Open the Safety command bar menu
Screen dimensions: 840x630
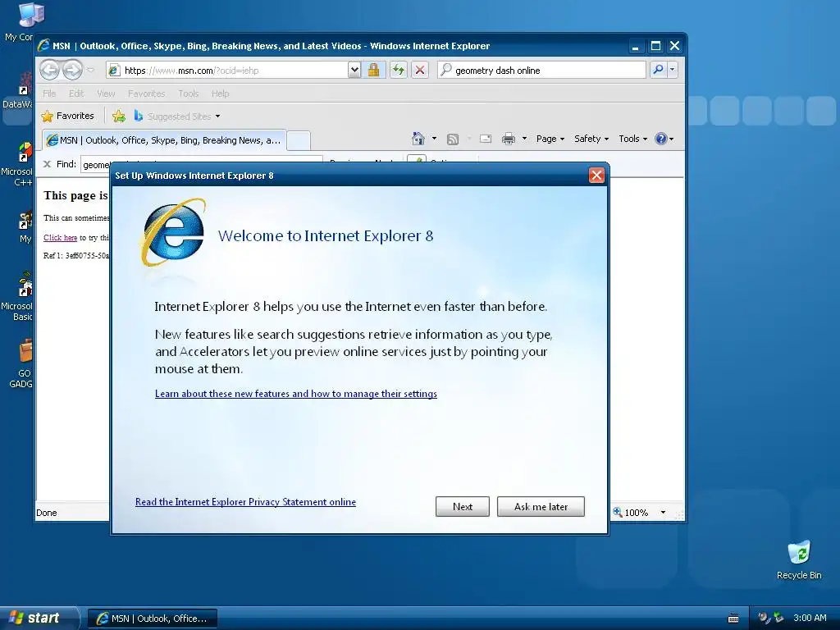coord(591,139)
